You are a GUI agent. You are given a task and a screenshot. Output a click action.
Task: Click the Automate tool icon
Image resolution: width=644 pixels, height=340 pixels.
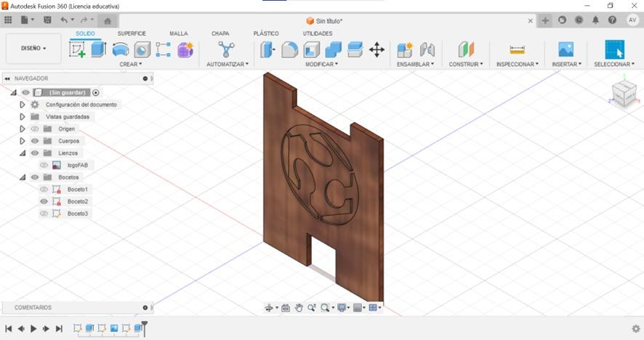[x=226, y=49]
